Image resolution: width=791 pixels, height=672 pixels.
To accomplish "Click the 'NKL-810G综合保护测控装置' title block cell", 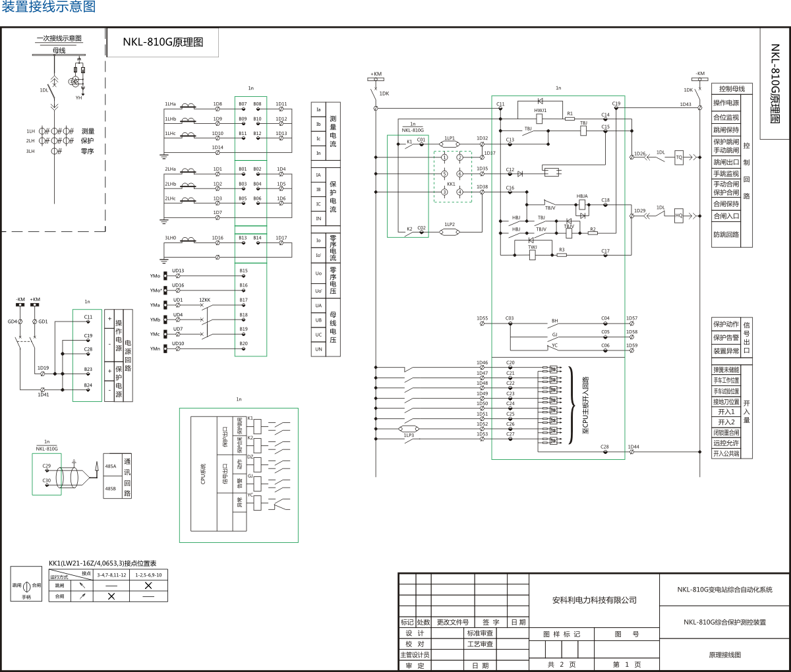I will click(724, 622).
